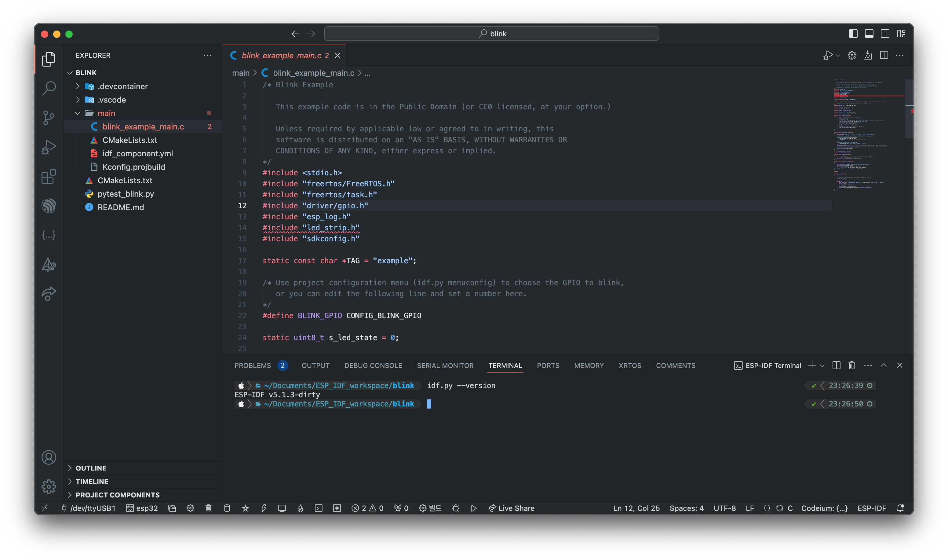Viewport: 948px width, 560px height.
Task: Change the UTF-8 encoding
Action: click(724, 508)
